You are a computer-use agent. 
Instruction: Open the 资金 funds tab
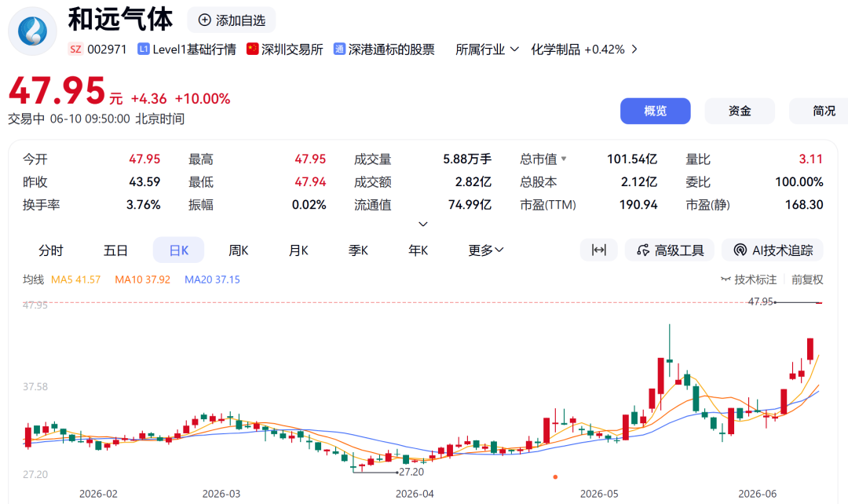(740, 111)
